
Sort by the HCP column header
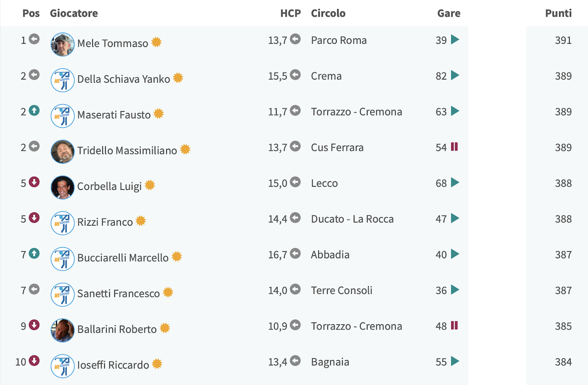click(x=290, y=13)
